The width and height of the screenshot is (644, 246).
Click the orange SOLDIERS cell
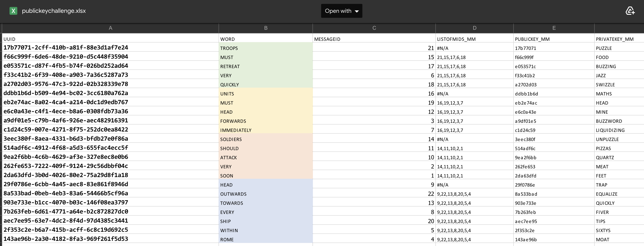tap(266, 139)
